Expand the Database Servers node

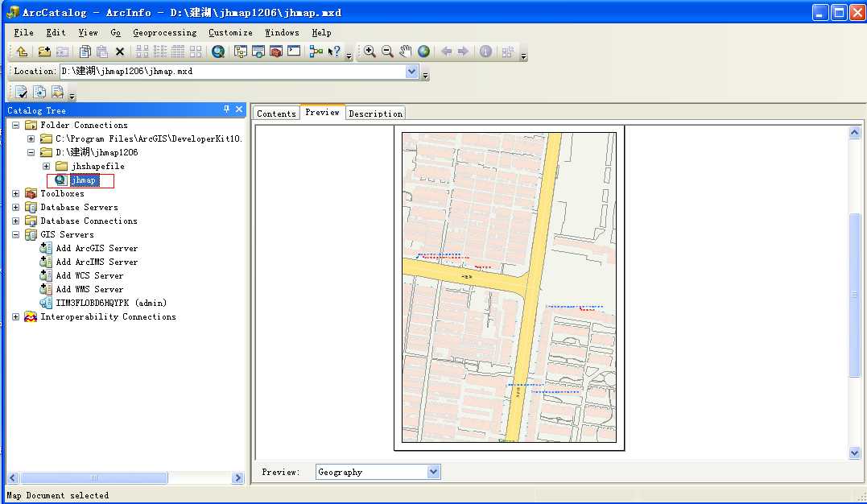[16, 208]
